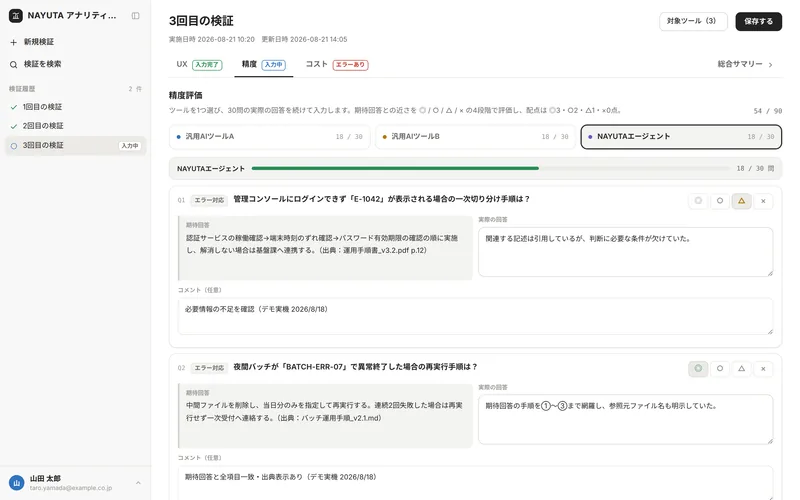Open 検証を検索 in the sidebar
This screenshot has height=500, width=800.
pos(76,64)
